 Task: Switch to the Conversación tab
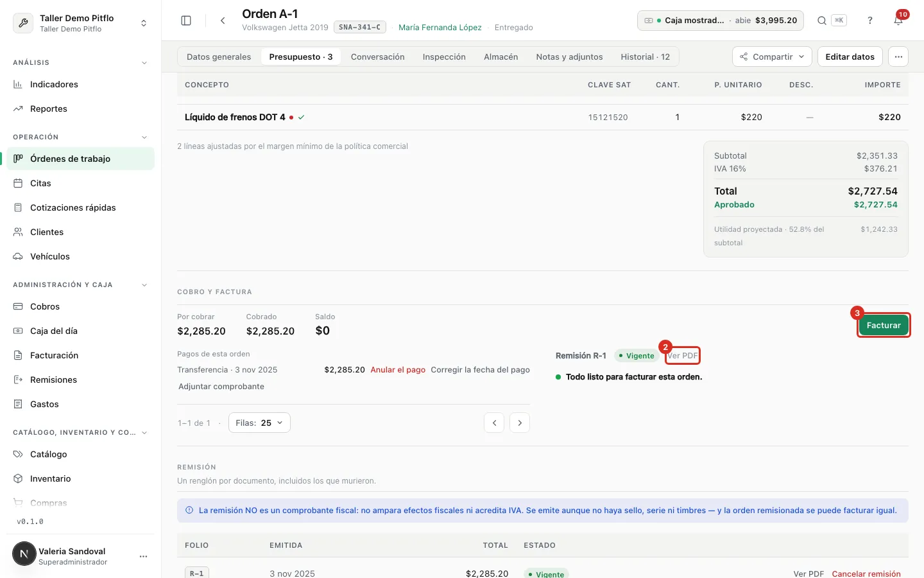point(377,57)
